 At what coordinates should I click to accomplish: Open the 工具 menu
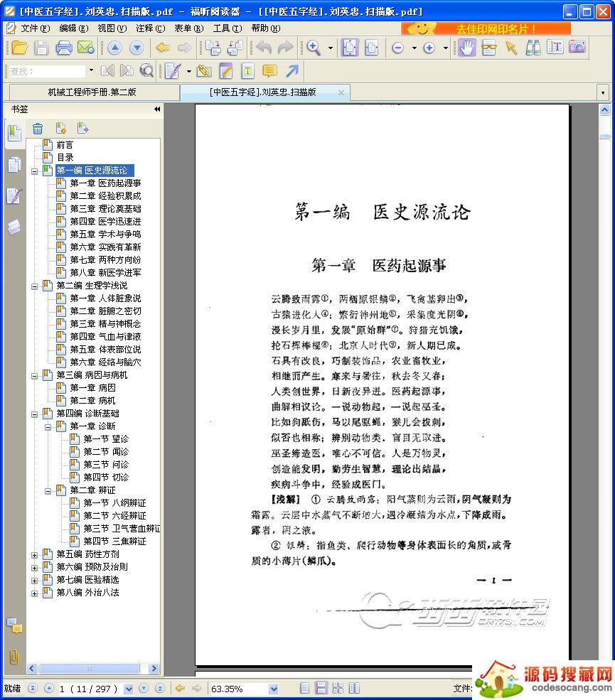(228, 28)
